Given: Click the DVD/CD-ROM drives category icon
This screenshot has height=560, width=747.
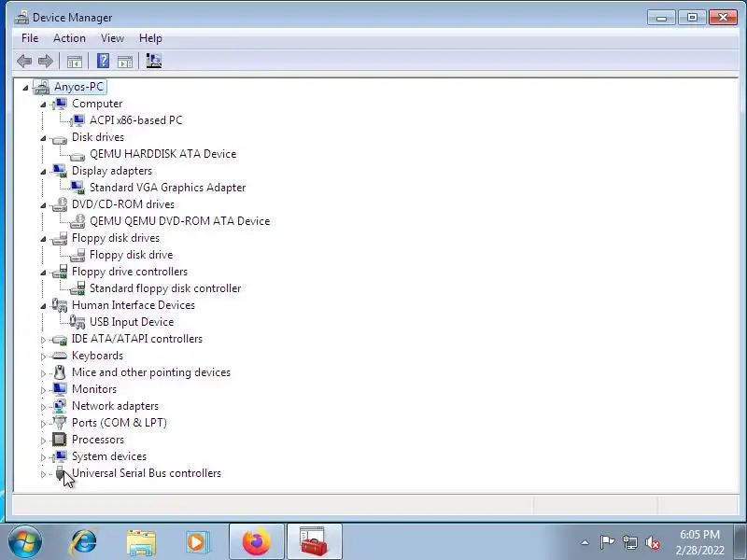Looking at the screenshot, I should (x=60, y=204).
